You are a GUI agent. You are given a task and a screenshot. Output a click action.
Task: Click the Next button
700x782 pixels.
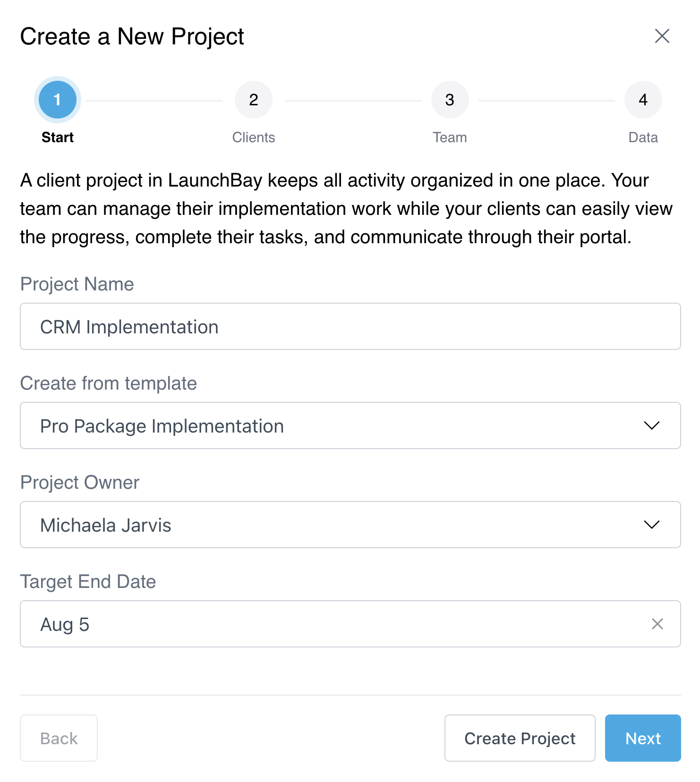click(643, 738)
